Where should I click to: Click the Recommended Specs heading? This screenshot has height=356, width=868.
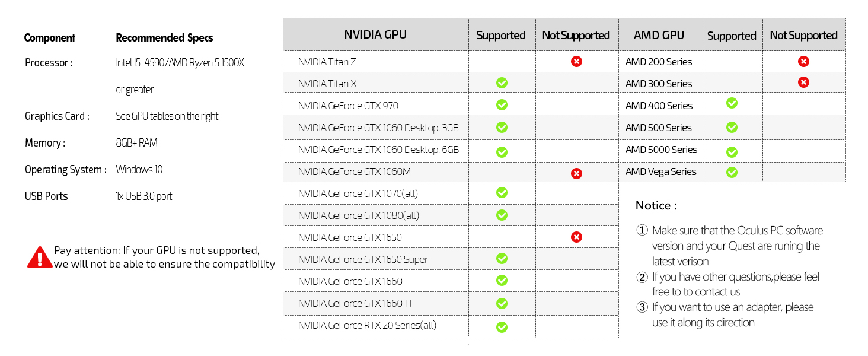pyautogui.click(x=164, y=38)
